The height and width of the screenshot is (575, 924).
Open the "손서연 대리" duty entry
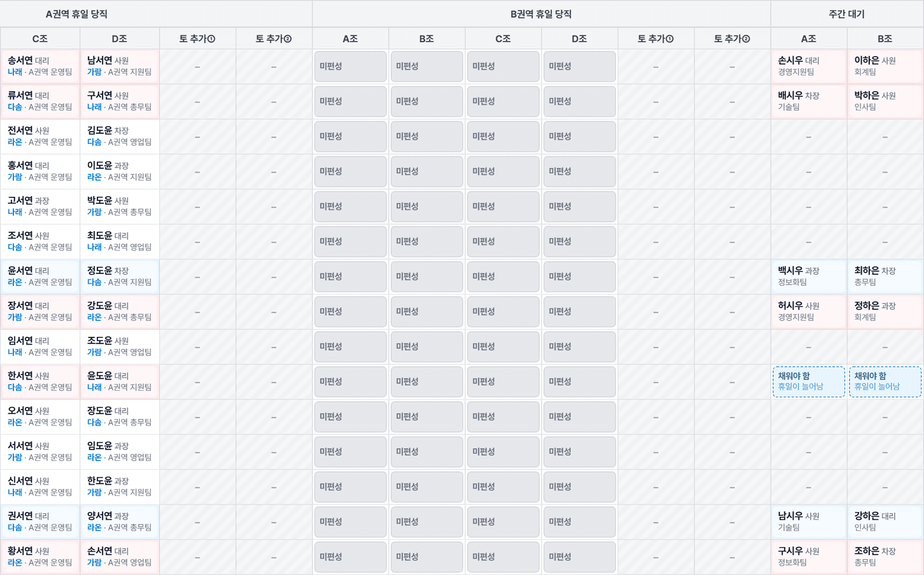click(x=120, y=557)
